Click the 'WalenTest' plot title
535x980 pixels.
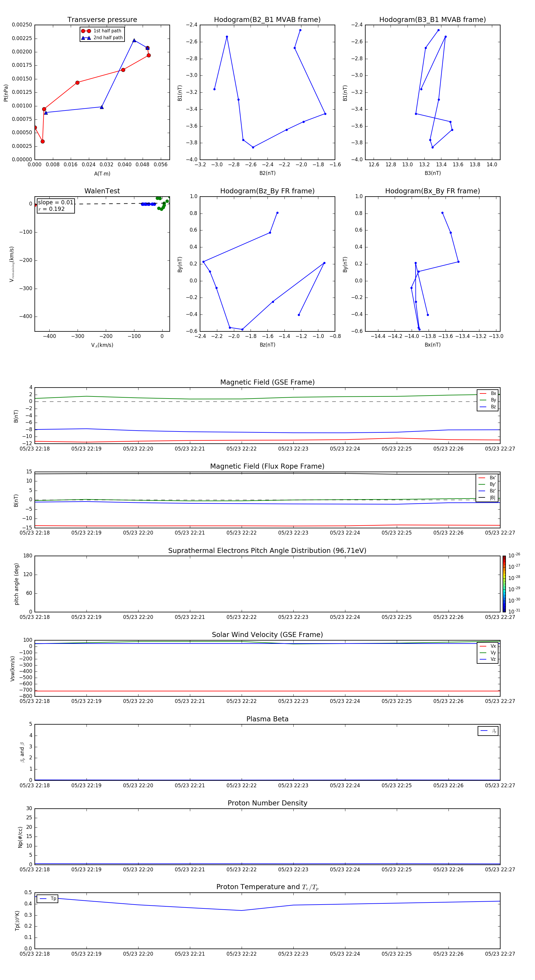point(102,191)
